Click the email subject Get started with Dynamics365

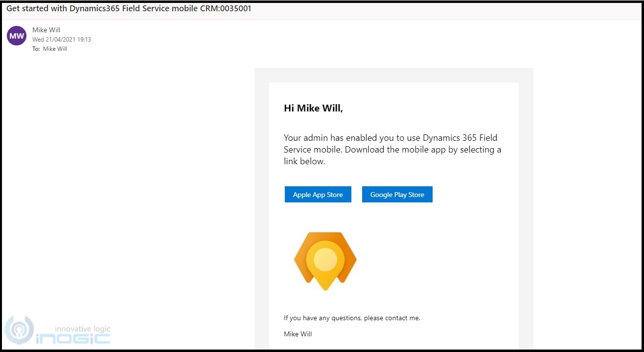[x=129, y=9]
